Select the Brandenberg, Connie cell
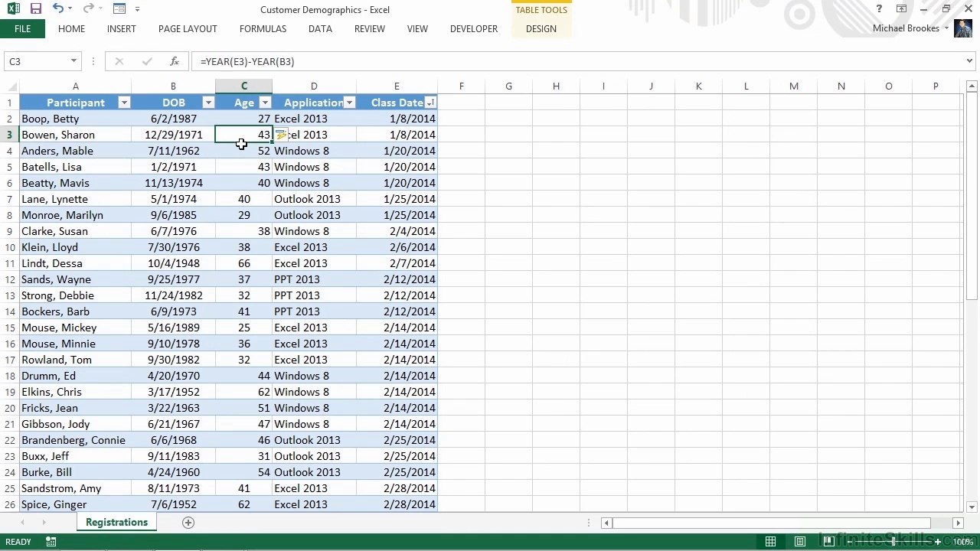980x551 pixels. pos(75,440)
